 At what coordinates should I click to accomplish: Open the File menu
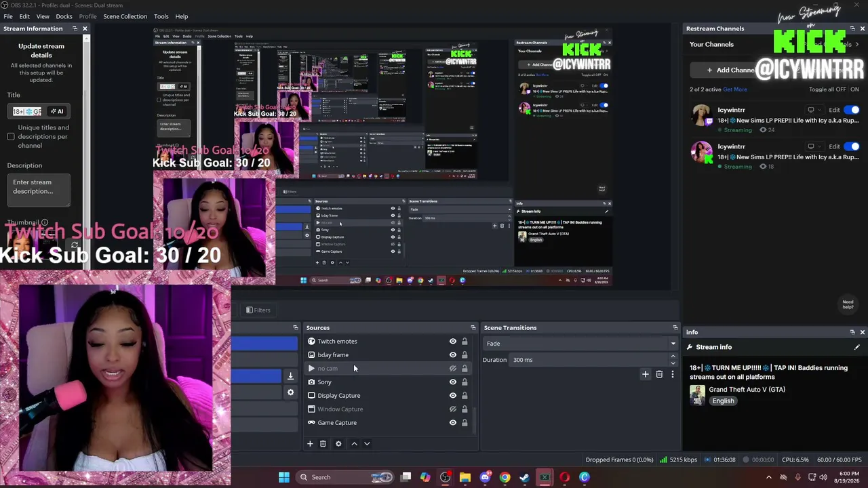click(x=8, y=16)
